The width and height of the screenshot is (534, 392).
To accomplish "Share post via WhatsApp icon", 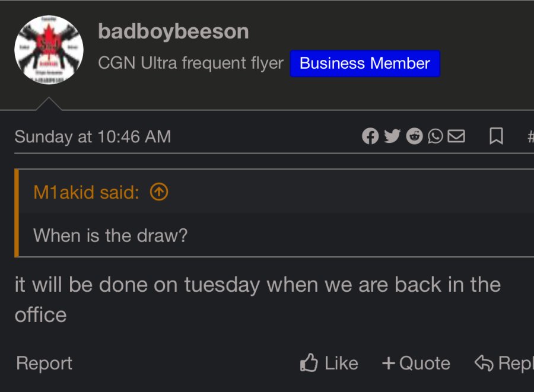I will click(x=435, y=136).
